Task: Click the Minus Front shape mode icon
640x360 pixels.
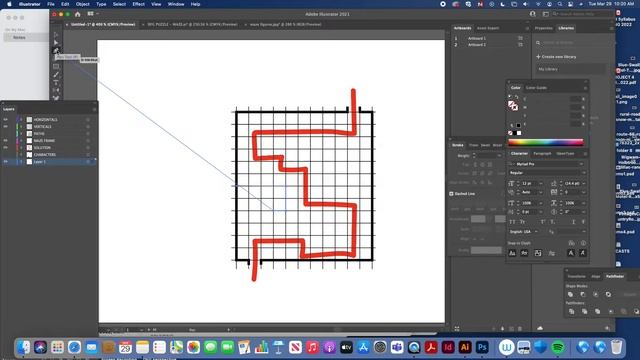Action: coord(583,294)
